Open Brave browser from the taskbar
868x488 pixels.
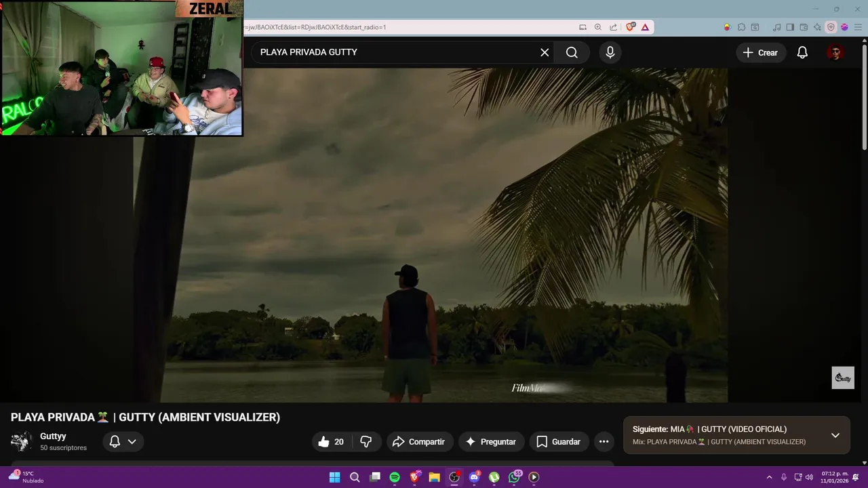(x=414, y=477)
